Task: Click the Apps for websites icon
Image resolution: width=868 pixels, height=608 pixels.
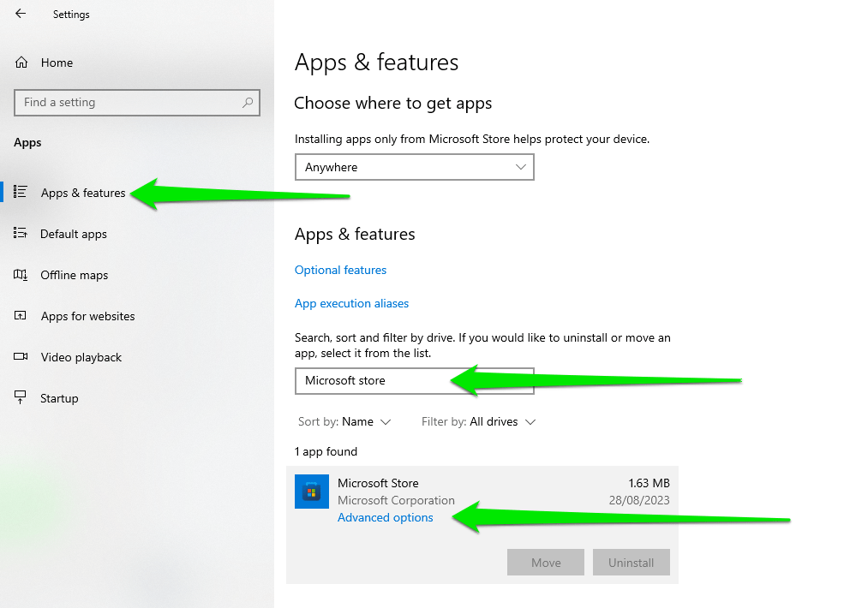Action: [x=21, y=316]
